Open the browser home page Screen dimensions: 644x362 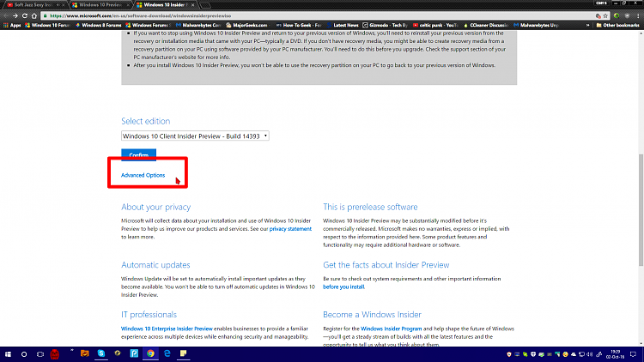pos(34,16)
